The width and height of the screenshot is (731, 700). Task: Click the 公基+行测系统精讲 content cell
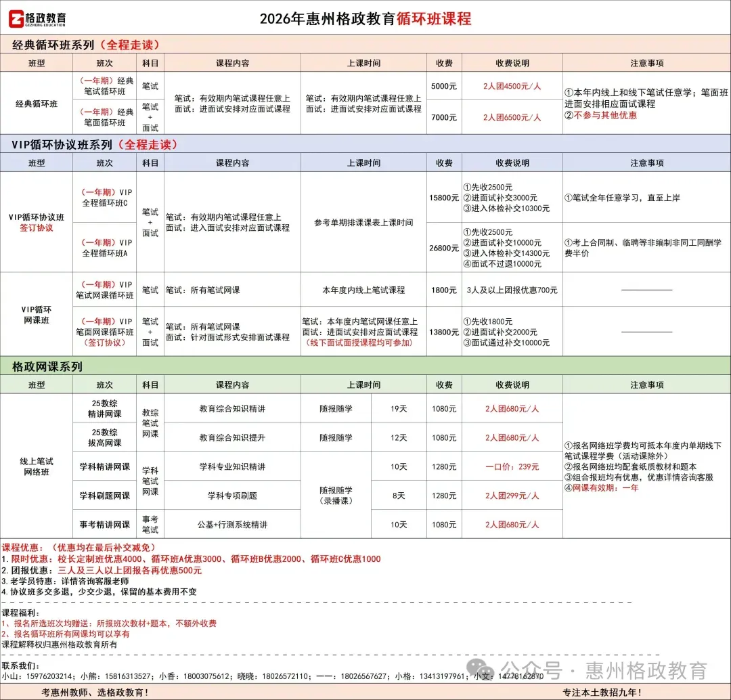click(x=232, y=524)
